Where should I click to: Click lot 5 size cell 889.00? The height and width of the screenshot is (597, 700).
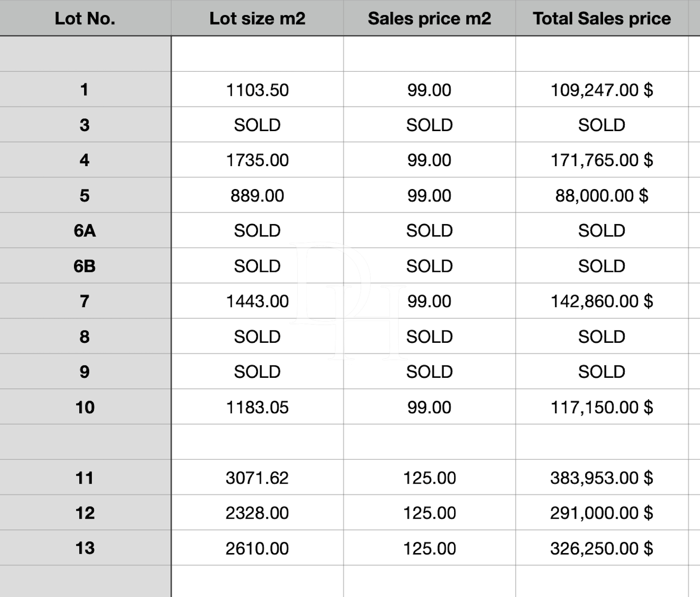click(x=257, y=195)
